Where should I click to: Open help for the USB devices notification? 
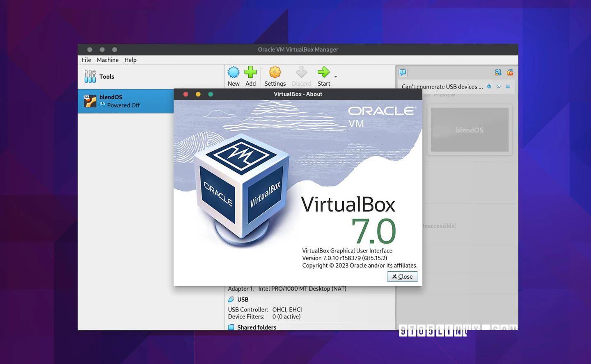pos(489,86)
